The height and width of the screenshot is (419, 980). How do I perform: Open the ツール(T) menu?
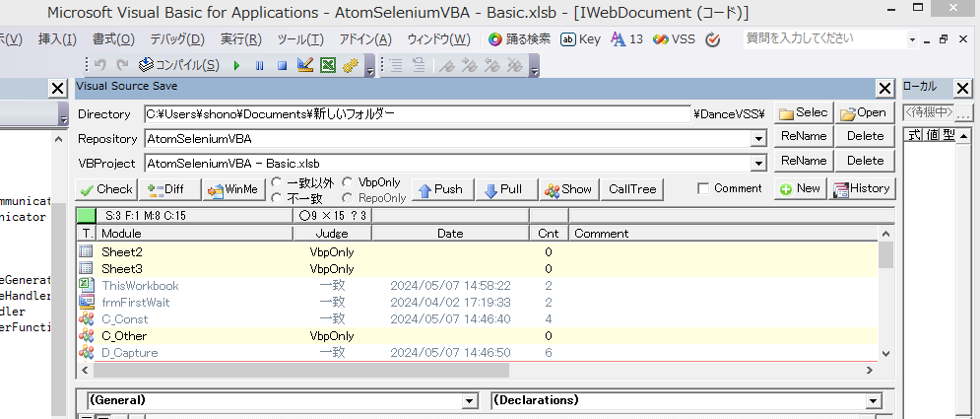[x=300, y=39]
